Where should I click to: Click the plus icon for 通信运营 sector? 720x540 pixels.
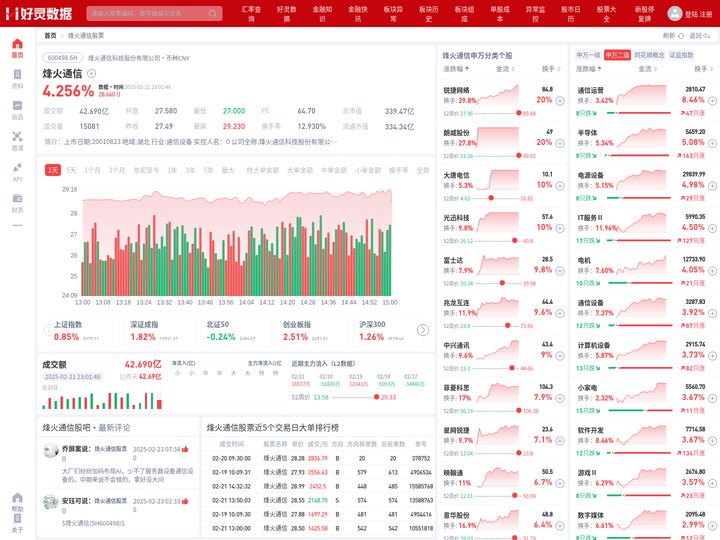712,101
